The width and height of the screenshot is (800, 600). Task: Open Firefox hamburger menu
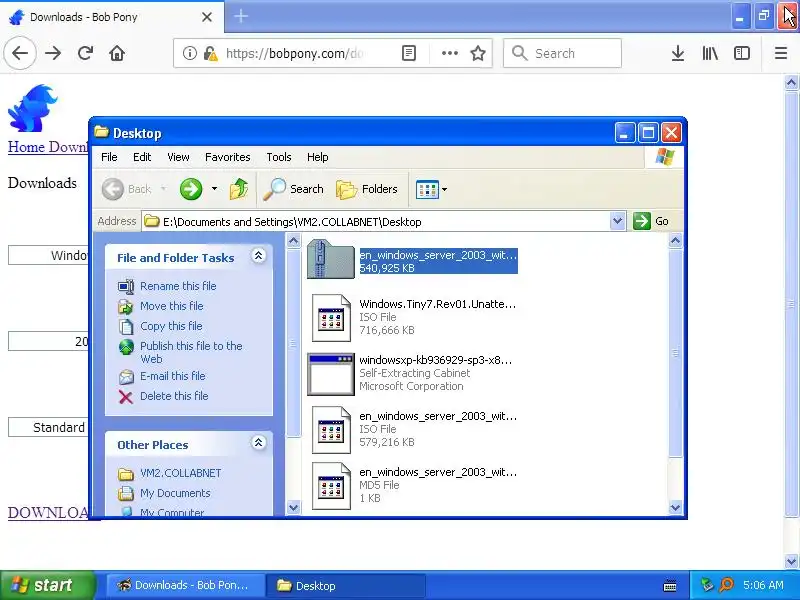pos(781,53)
